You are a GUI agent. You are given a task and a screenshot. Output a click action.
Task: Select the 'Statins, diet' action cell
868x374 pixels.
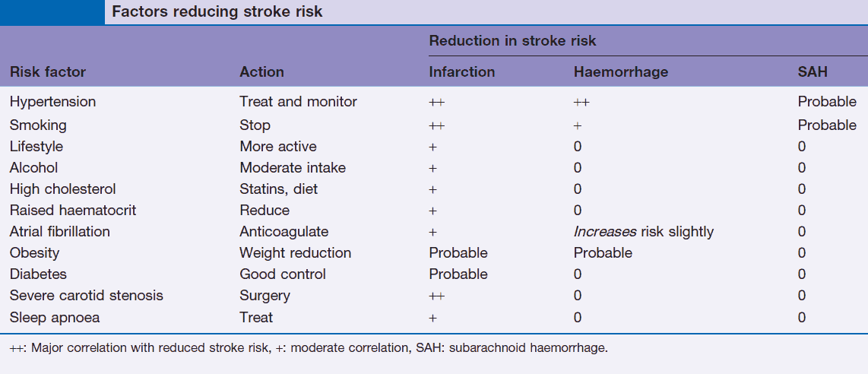coord(279,189)
